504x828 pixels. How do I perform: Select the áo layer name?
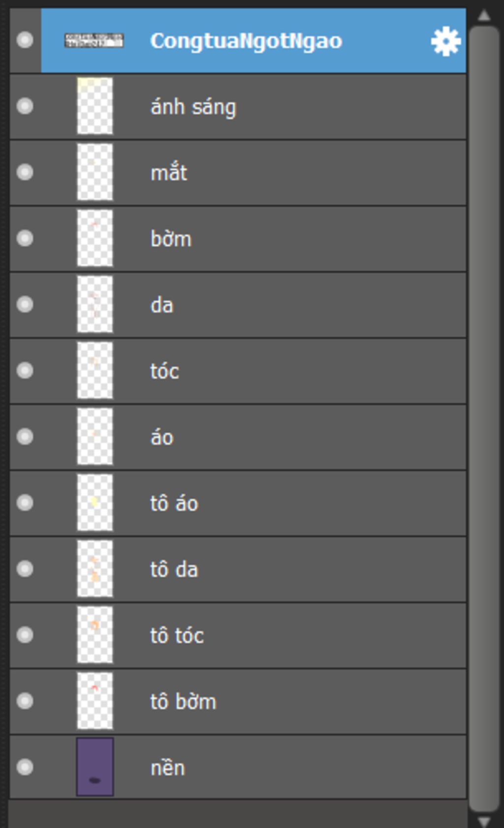[162, 437]
